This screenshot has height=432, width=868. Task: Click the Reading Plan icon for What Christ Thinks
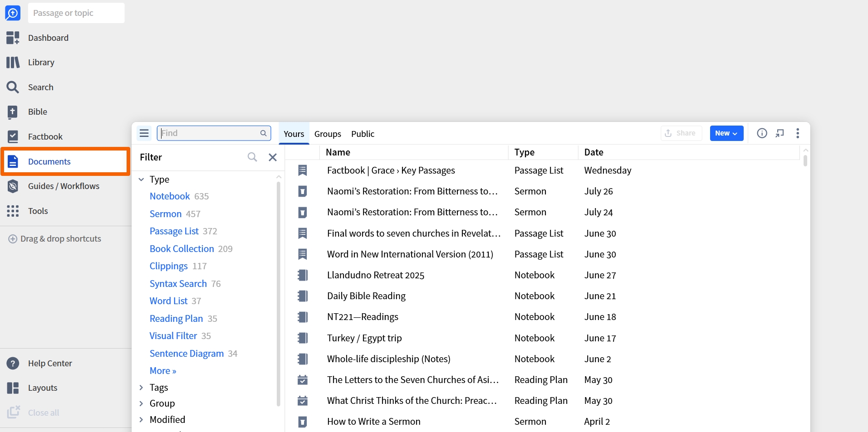303,401
